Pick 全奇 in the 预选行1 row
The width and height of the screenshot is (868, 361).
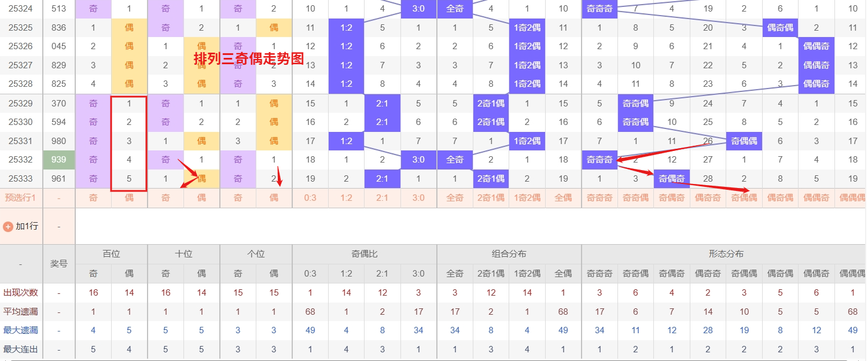click(455, 198)
